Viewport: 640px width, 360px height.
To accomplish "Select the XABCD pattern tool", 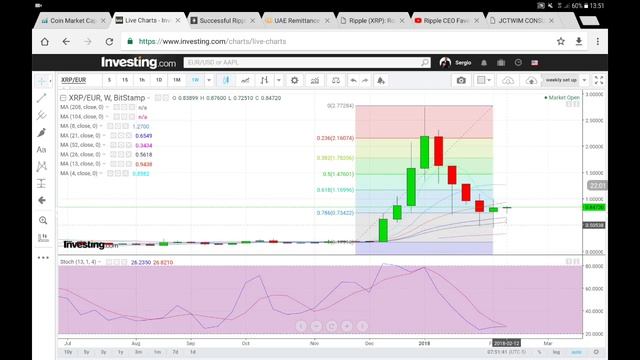I will (42, 167).
